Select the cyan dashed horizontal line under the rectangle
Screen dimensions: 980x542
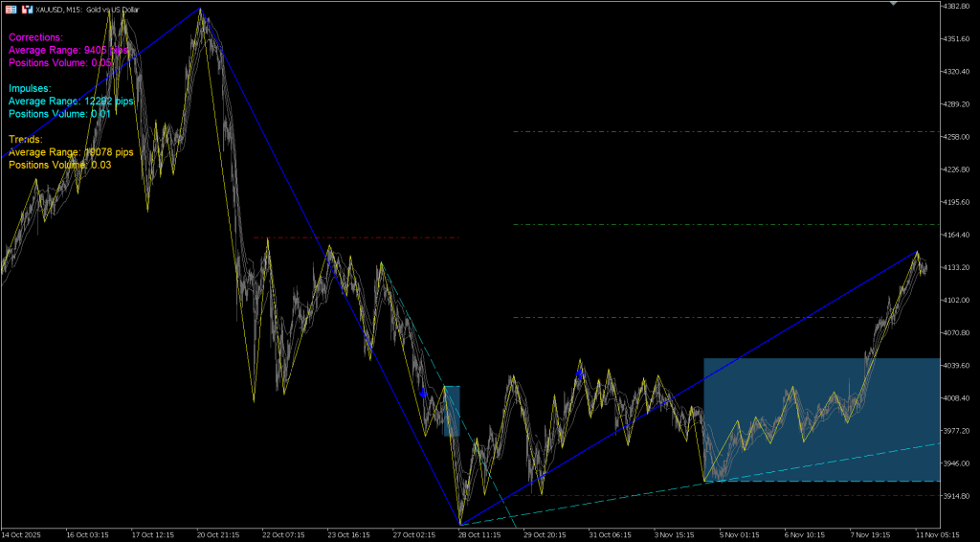click(821, 482)
